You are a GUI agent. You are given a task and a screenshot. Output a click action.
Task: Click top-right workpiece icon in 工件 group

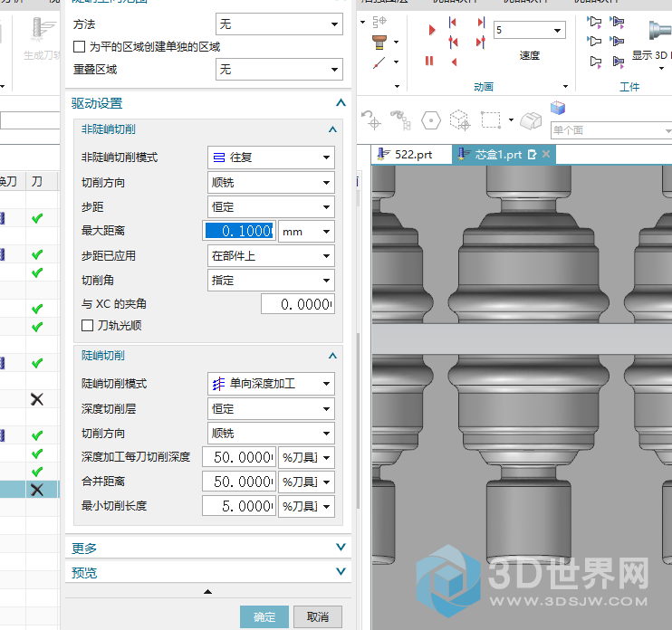coord(617,22)
